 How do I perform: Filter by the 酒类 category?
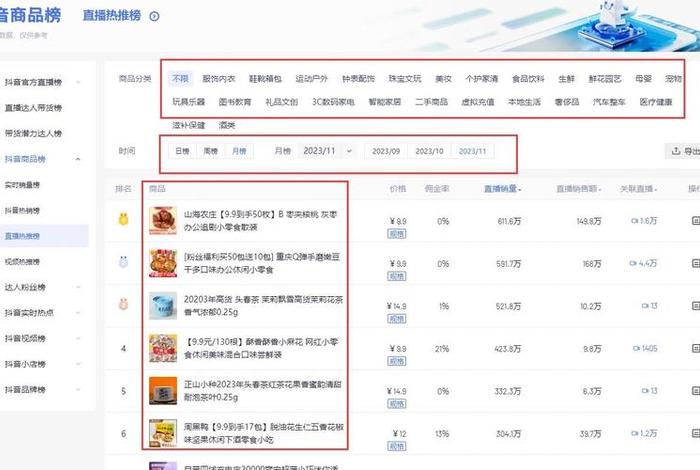[227, 125]
